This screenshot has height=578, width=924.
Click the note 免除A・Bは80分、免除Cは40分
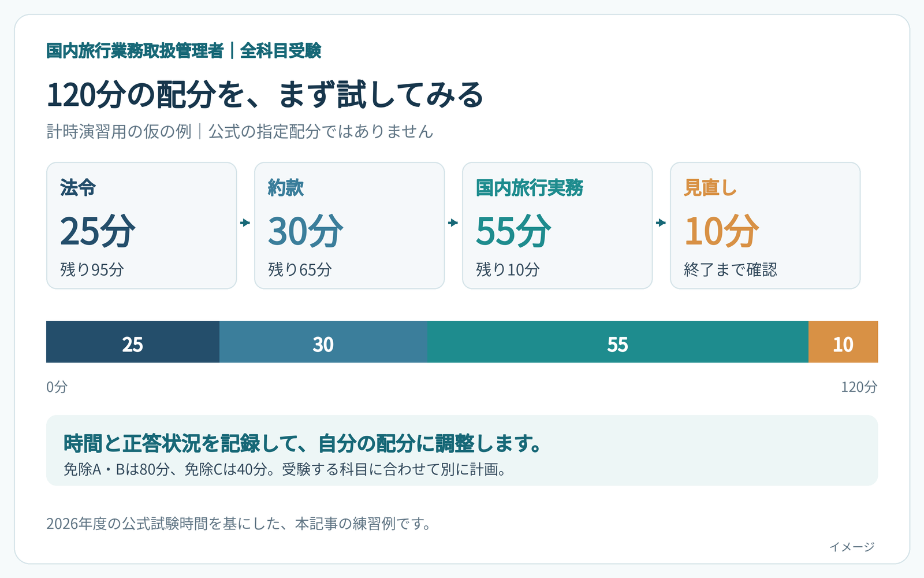(x=165, y=469)
